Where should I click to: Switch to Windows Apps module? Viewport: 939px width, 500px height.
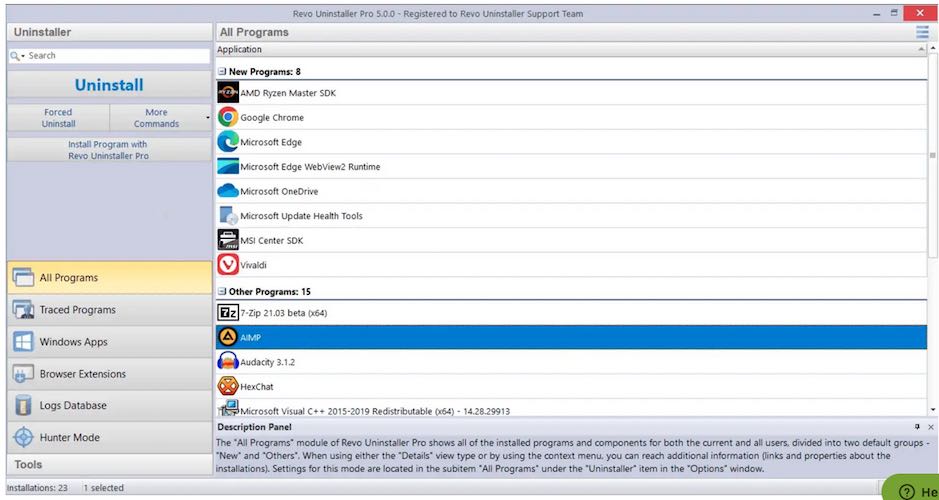click(110, 341)
